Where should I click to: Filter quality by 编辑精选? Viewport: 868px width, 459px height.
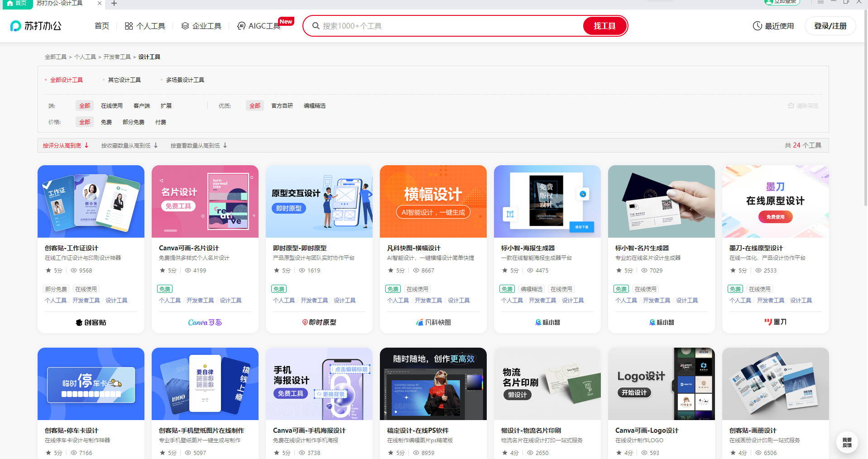click(314, 105)
